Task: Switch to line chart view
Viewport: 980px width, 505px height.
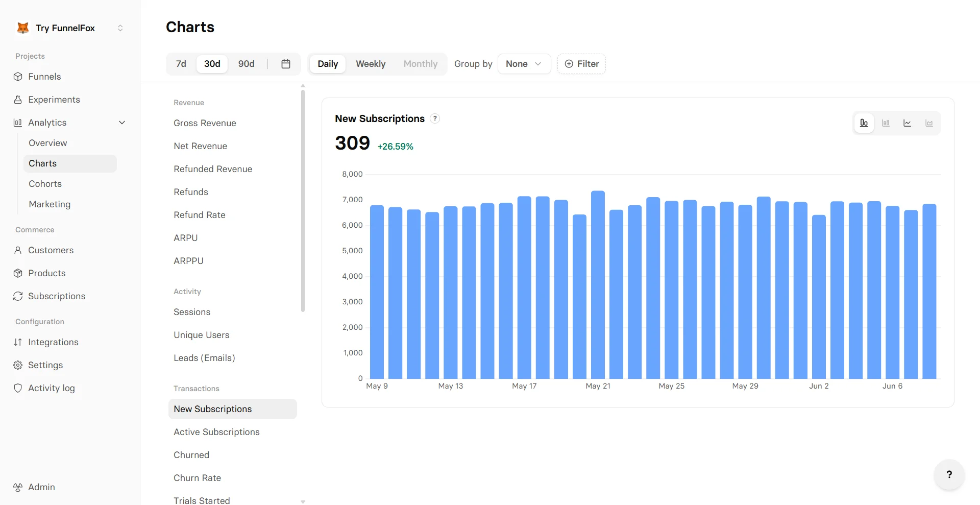Action: [908, 123]
